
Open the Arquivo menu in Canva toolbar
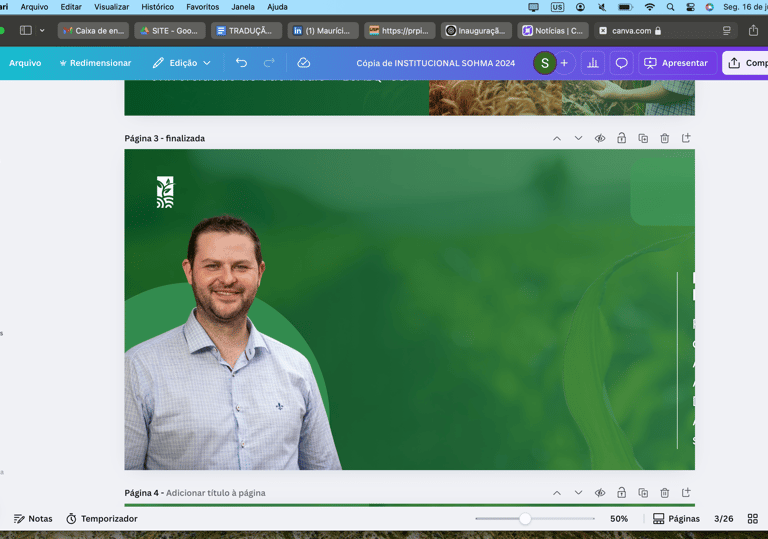tap(25, 63)
